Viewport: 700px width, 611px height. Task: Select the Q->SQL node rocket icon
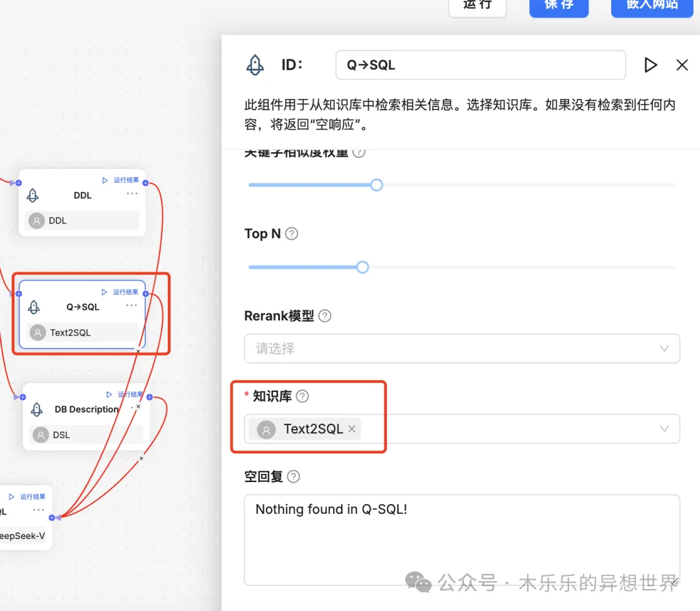34,307
